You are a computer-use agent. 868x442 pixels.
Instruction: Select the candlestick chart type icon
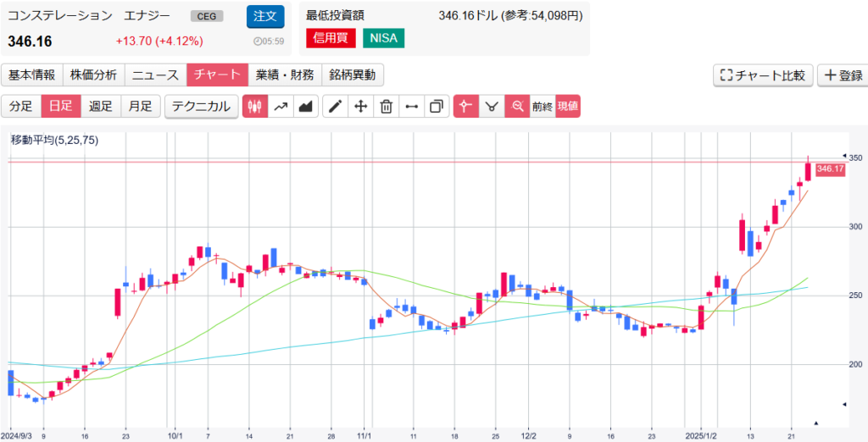tap(256, 107)
